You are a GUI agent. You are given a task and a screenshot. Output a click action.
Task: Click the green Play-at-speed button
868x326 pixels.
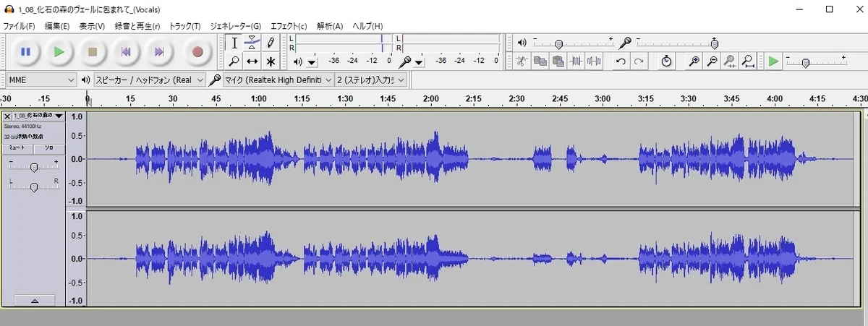[x=774, y=61]
